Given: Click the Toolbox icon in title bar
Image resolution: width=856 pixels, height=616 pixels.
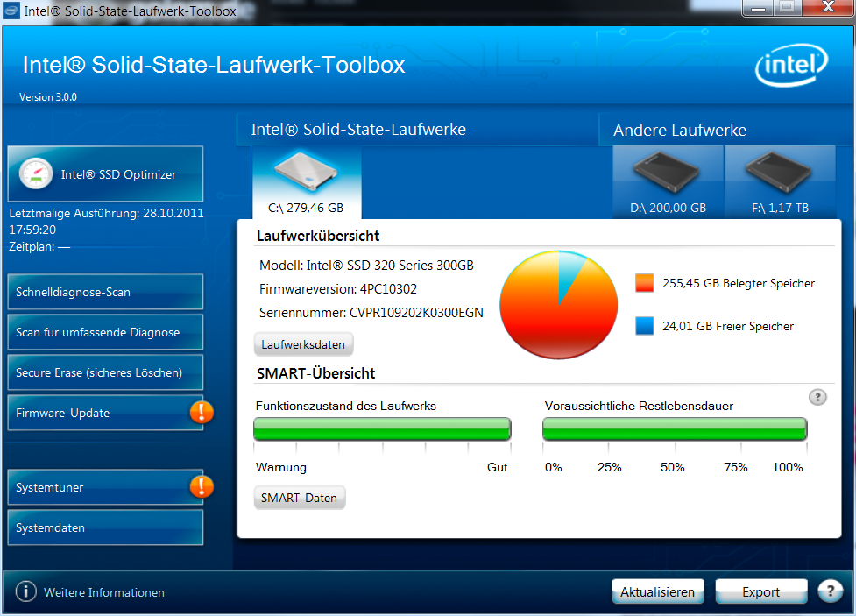Looking at the screenshot, I should pyautogui.click(x=11, y=11).
